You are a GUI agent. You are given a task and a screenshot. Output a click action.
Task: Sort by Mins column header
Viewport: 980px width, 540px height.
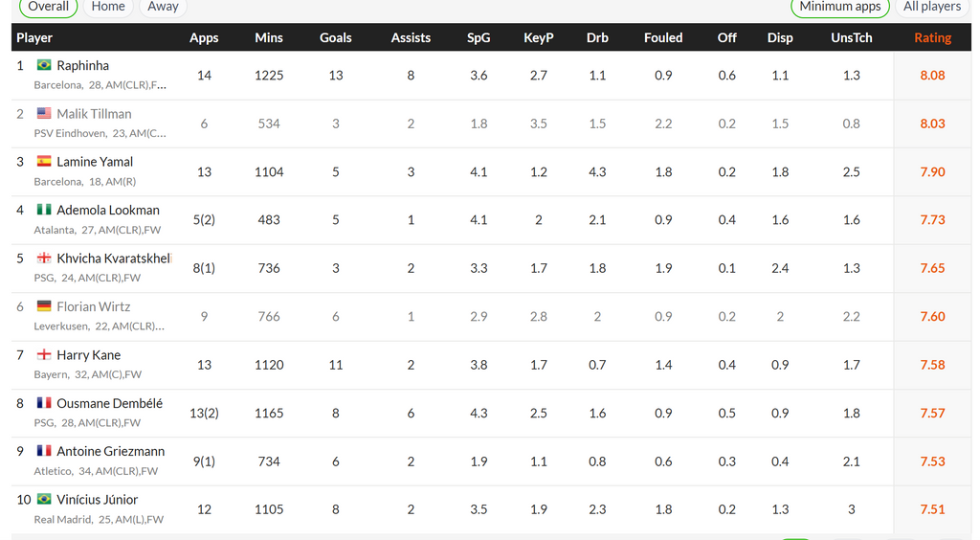[x=269, y=37]
